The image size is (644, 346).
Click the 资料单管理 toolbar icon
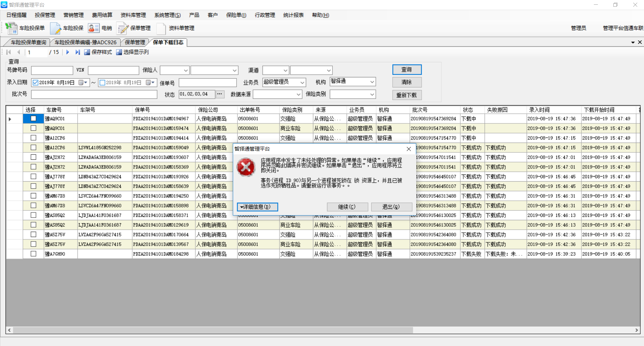(x=161, y=28)
